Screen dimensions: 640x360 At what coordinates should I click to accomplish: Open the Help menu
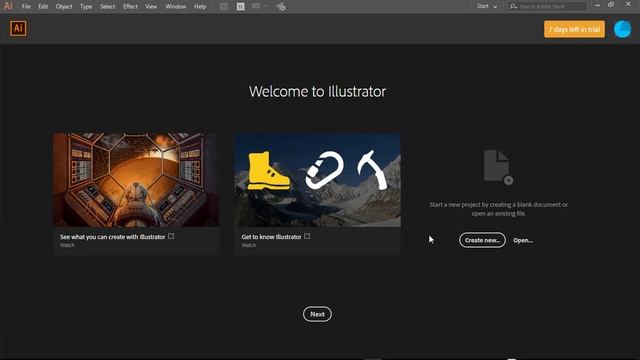click(x=200, y=7)
